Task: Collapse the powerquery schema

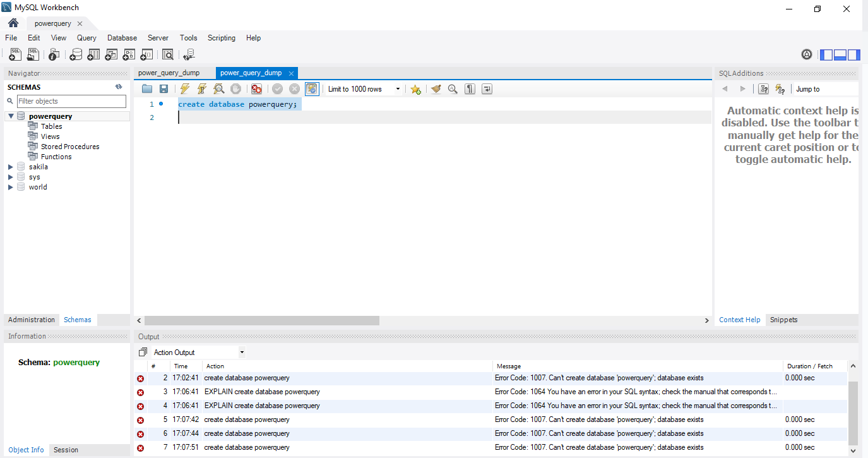Action: click(11, 116)
